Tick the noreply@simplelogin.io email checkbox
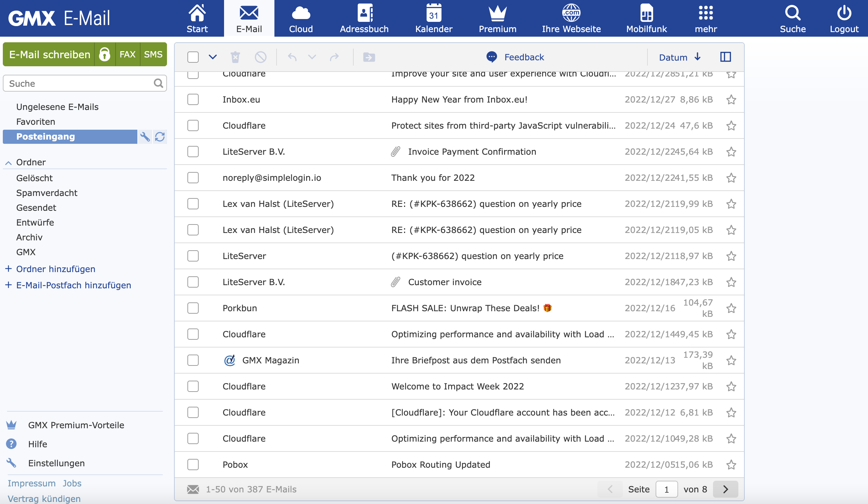The image size is (868, 504). [193, 178]
